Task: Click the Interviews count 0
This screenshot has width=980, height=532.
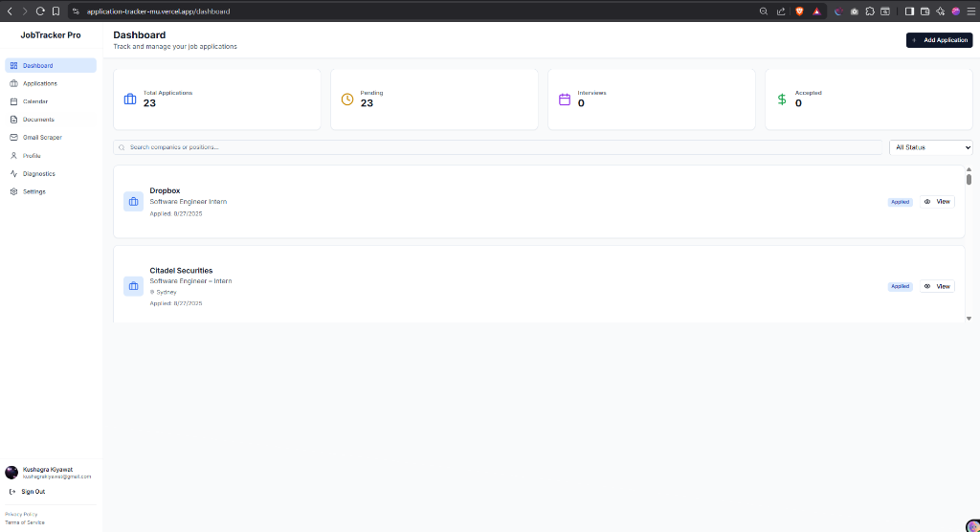Action: click(x=581, y=103)
